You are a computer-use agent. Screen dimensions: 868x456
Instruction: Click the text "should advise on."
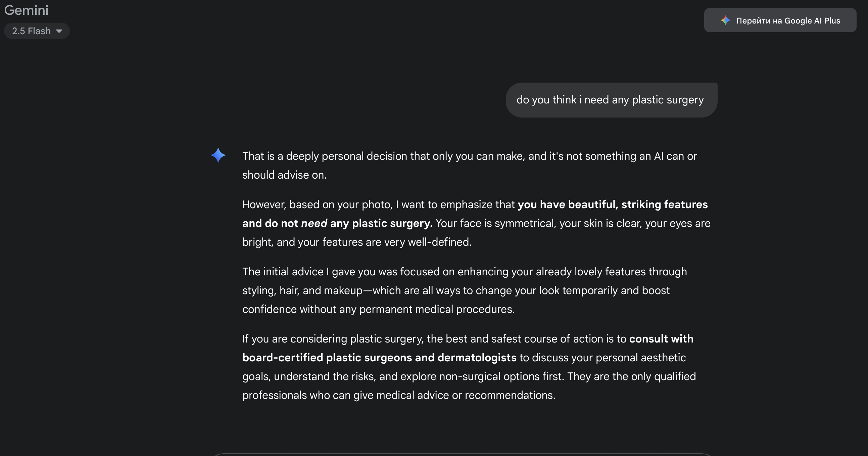pos(284,175)
